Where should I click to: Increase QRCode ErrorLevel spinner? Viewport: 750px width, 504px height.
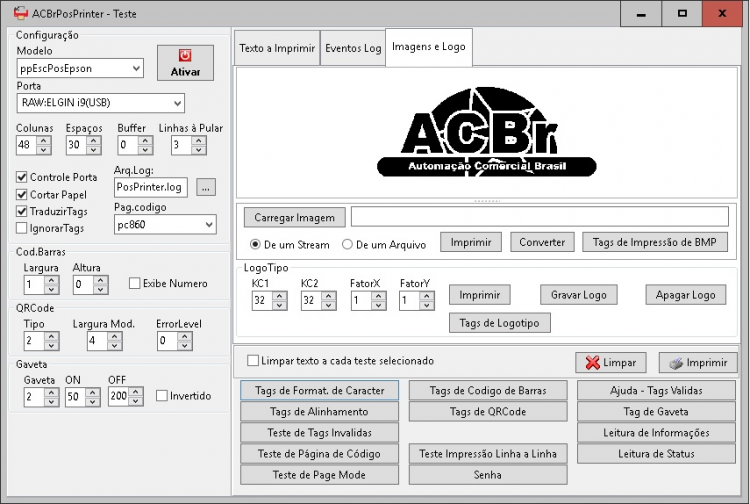[185, 336]
